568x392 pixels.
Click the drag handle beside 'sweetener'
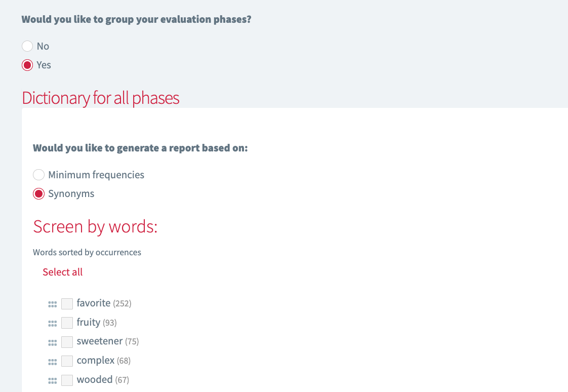click(52, 342)
